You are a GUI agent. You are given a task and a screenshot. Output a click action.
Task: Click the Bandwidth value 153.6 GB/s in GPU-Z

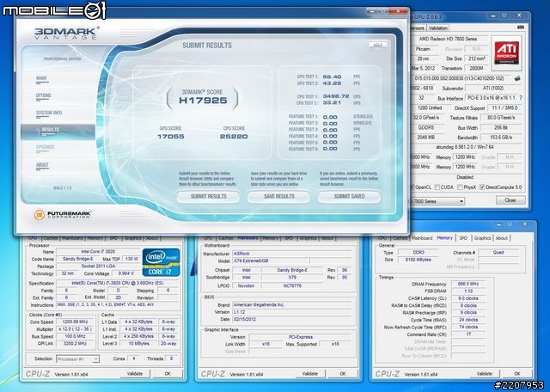(500, 138)
